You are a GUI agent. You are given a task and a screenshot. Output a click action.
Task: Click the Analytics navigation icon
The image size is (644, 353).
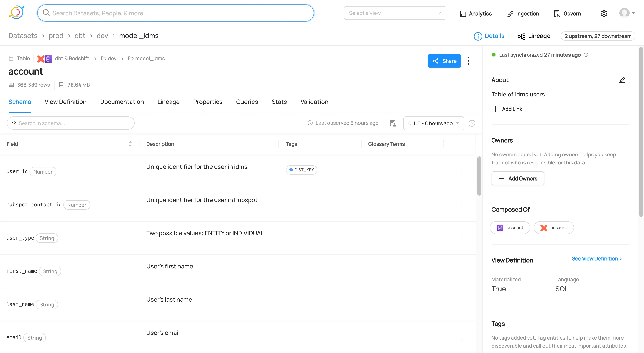[x=463, y=13]
